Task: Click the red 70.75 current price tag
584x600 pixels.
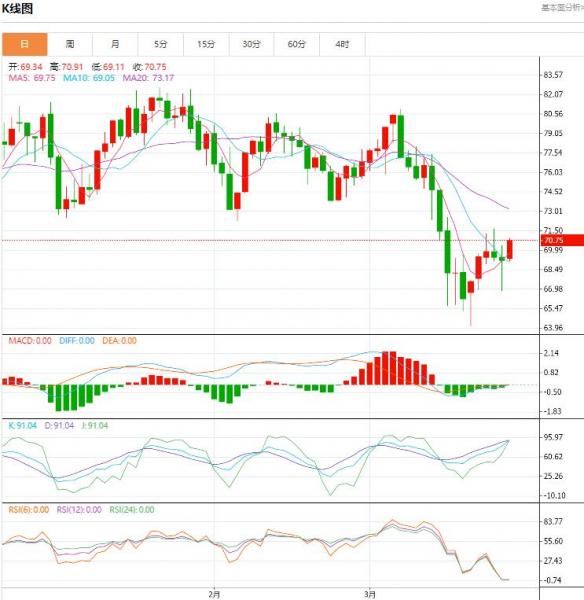Action: pos(562,240)
